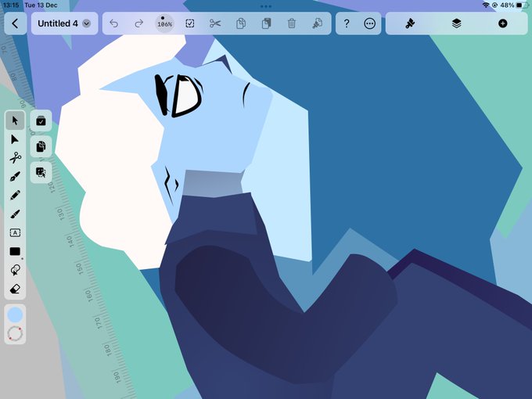Open the style inspector paintbrush icon
This screenshot has height=399, width=532.
[410, 23]
